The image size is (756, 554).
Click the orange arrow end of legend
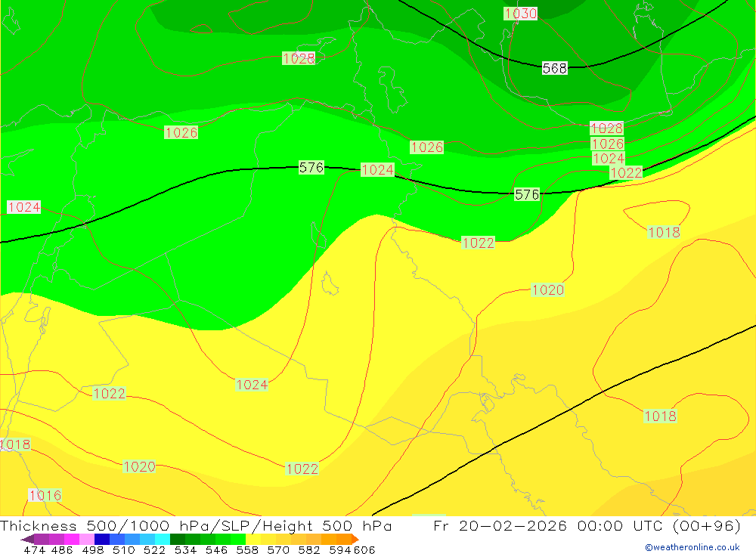(355, 539)
